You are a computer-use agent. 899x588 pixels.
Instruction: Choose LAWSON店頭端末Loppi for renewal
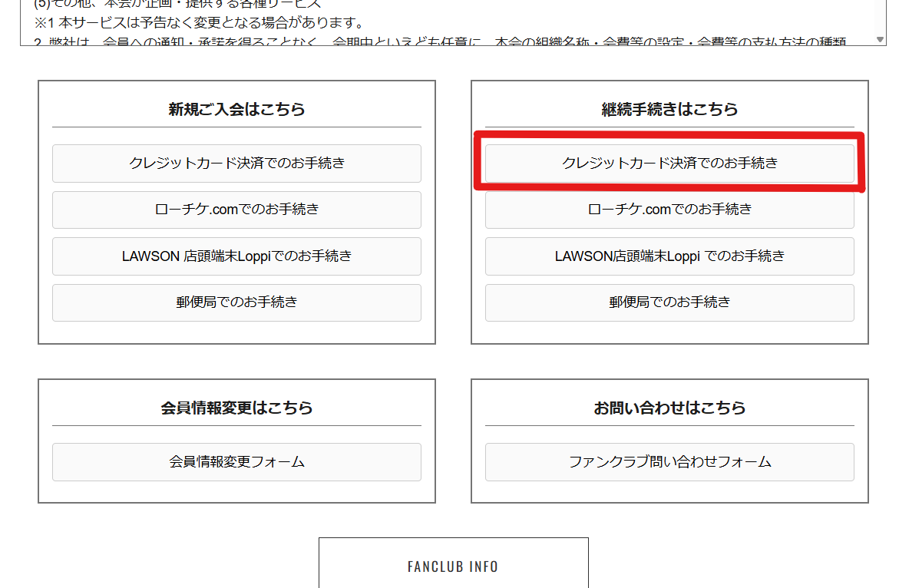[x=669, y=256]
